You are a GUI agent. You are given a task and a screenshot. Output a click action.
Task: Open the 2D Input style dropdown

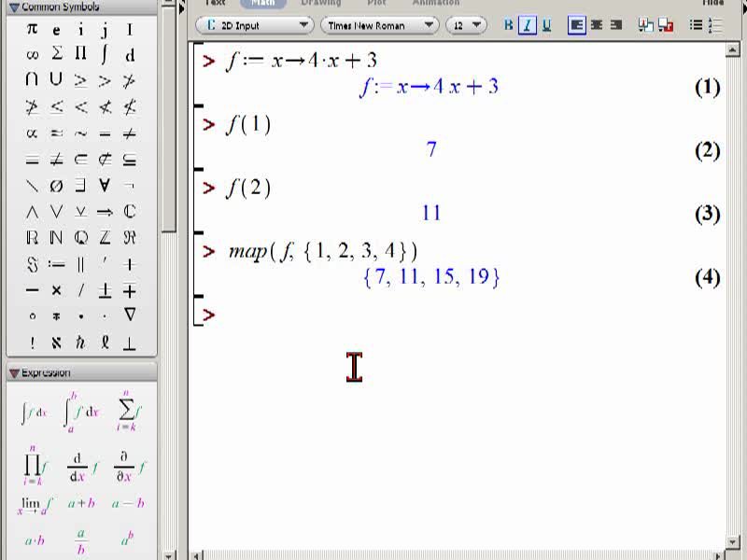(x=255, y=25)
